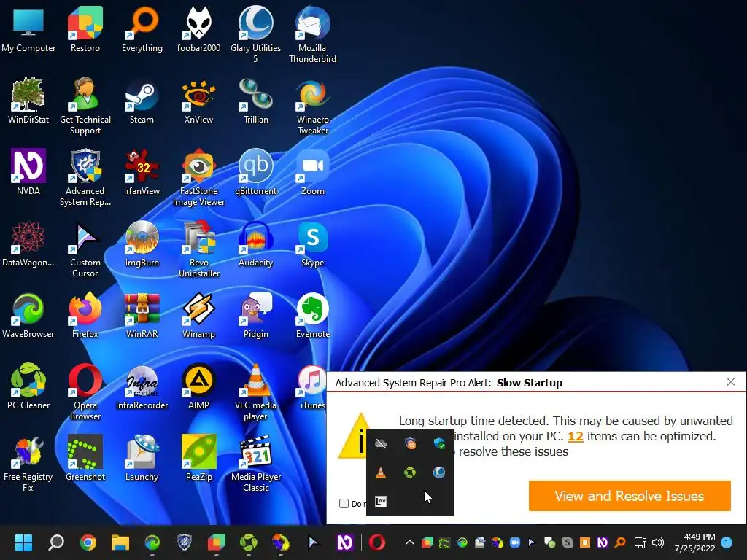Open Media Player Classic shortcut
The width and height of the screenshot is (747, 560).
[x=256, y=463]
